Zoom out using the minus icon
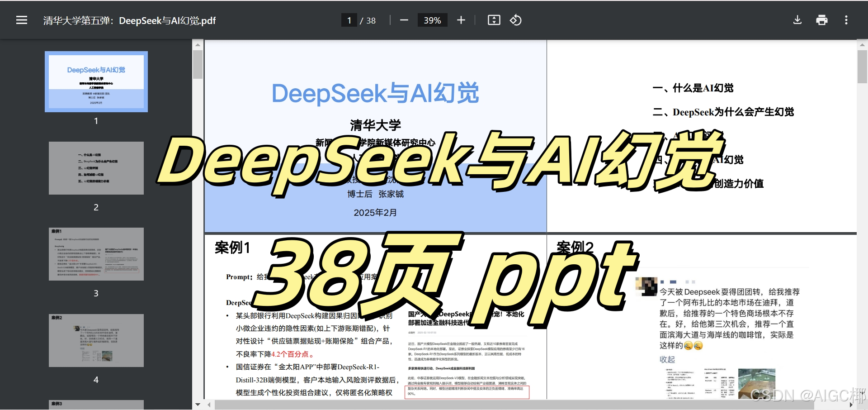Viewport: 868px width, 410px height. (x=404, y=20)
